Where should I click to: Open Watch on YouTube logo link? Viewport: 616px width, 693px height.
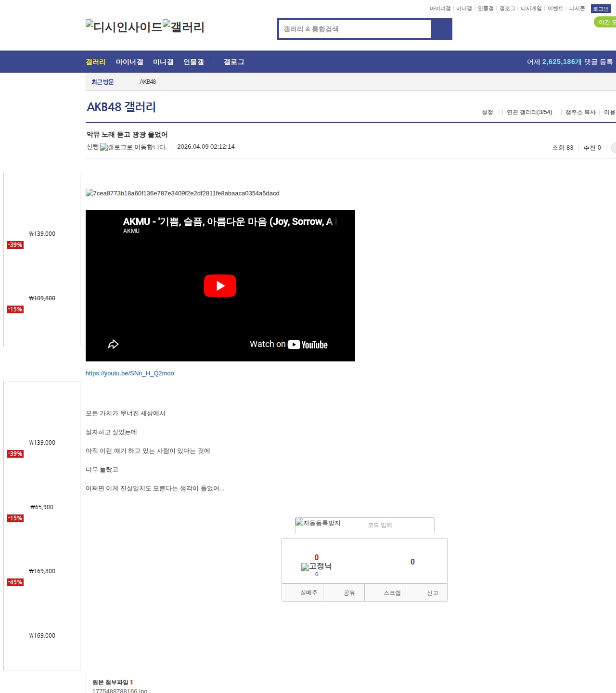click(x=308, y=345)
